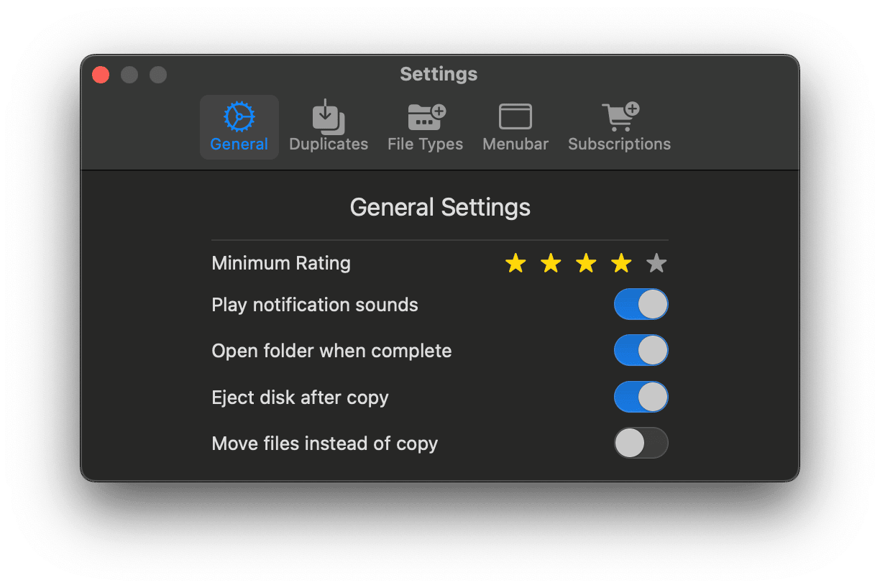The image size is (880, 588).
Task: Open the Subscriptions shopping cart icon
Action: click(618, 116)
